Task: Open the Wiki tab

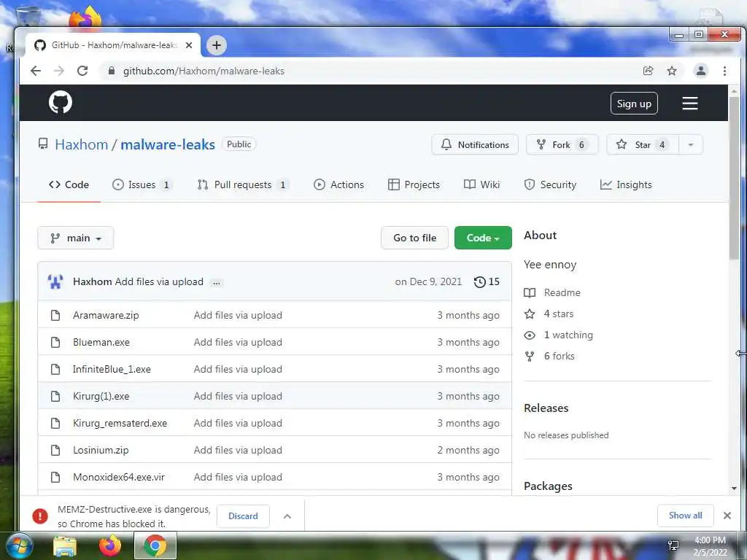Action: [481, 184]
